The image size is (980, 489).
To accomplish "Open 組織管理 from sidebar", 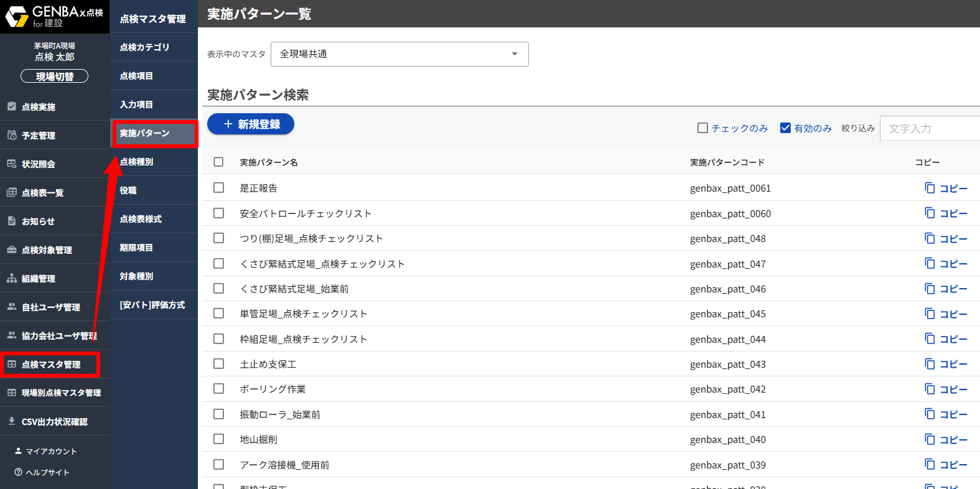I will click(39, 279).
